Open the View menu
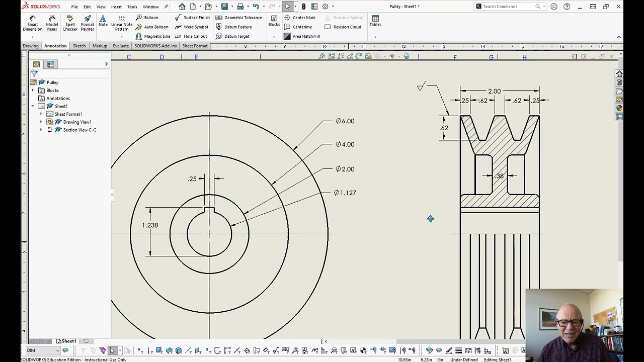644x362 pixels. click(101, 7)
